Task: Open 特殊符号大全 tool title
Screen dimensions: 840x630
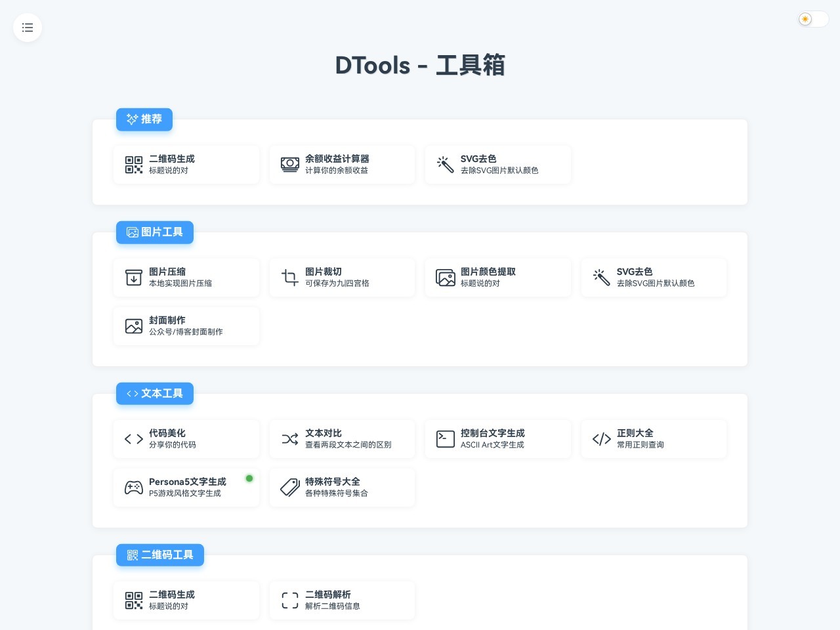Action: click(333, 482)
